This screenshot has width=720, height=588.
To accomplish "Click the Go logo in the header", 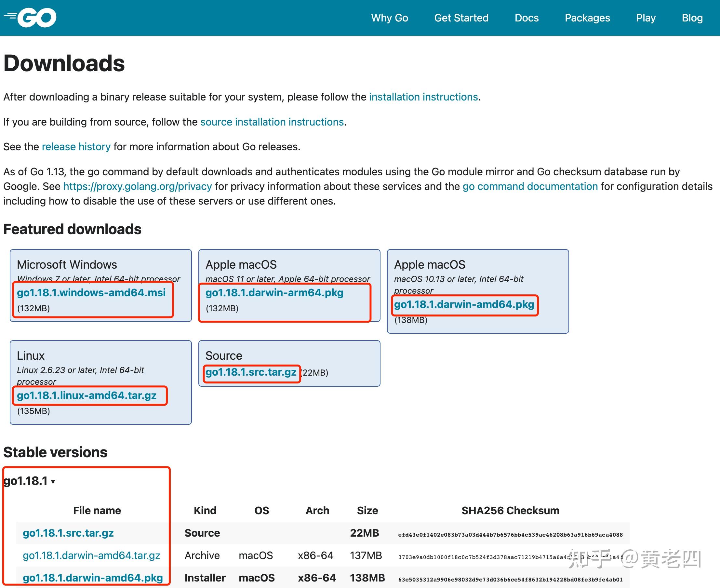I will 30,18.
